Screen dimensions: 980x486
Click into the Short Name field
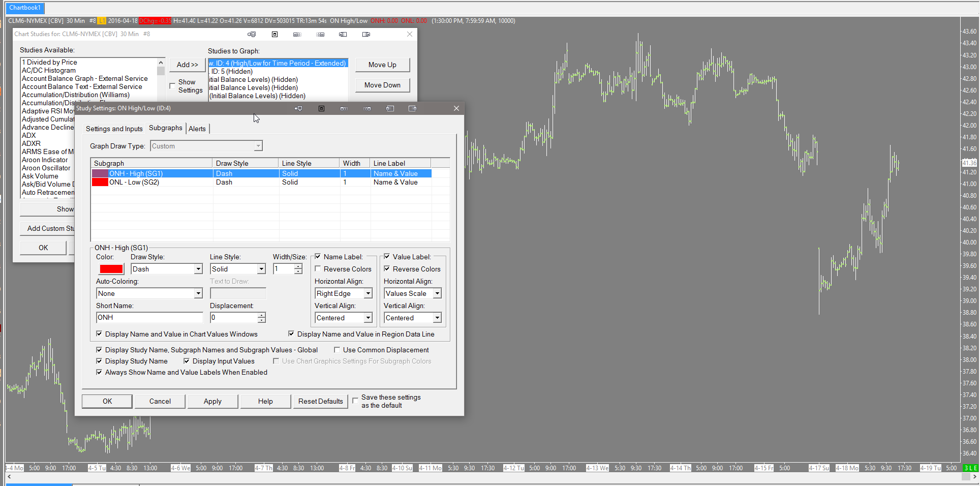(x=149, y=317)
